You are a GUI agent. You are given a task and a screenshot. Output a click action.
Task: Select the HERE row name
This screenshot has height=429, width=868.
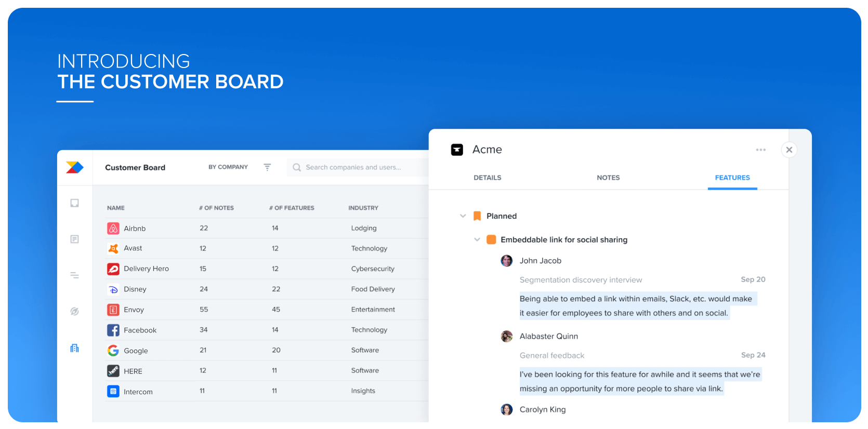[133, 371]
